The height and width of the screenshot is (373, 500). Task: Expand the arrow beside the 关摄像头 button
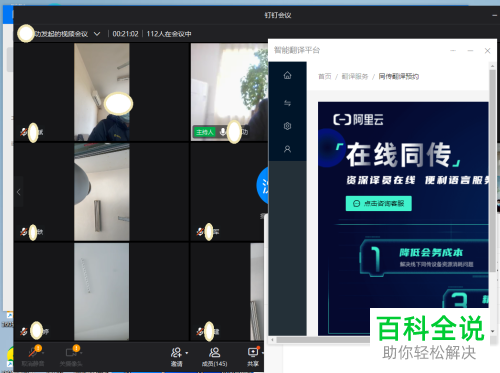point(81,353)
